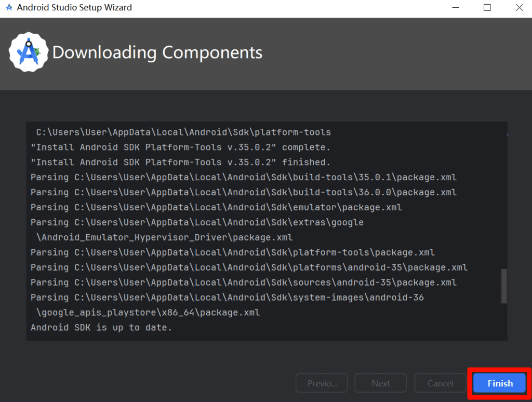
Task: Click the Downloading Components heading
Action: pyautogui.click(x=157, y=52)
